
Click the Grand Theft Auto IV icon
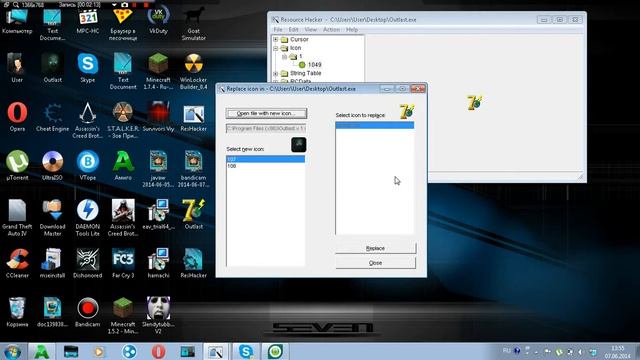[17, 218]
